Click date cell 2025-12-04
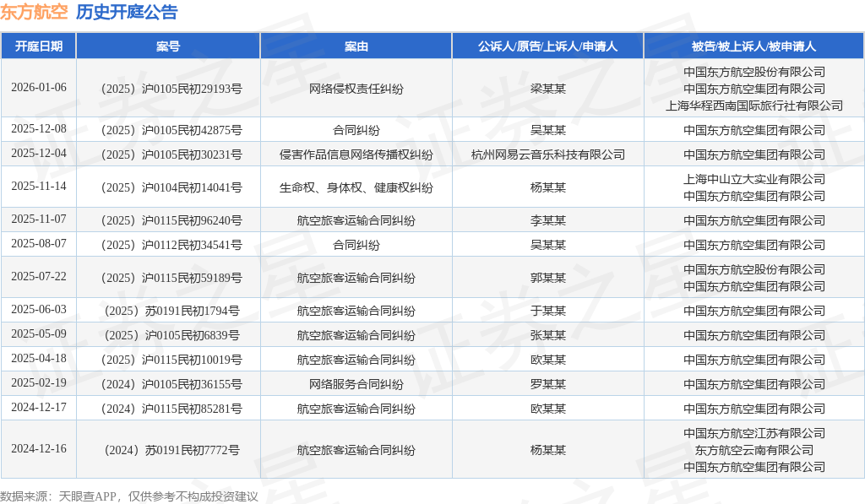865x504 pixels. point(39,154)
